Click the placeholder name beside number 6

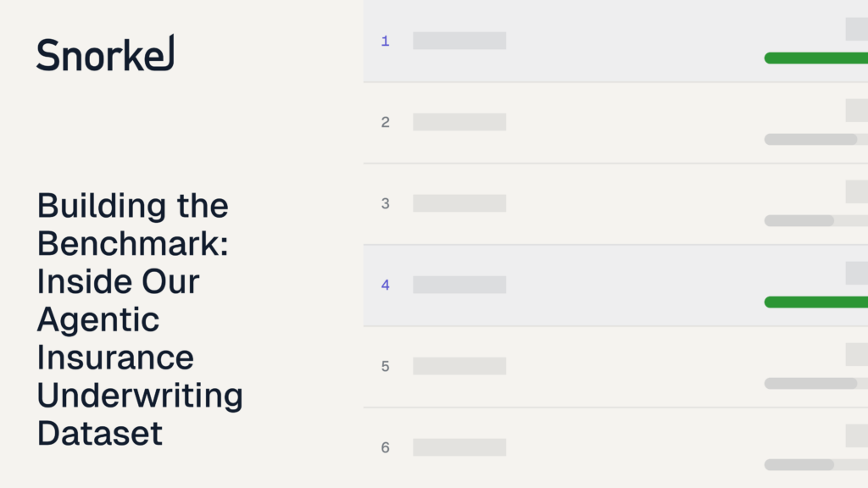tap(459, 447)
